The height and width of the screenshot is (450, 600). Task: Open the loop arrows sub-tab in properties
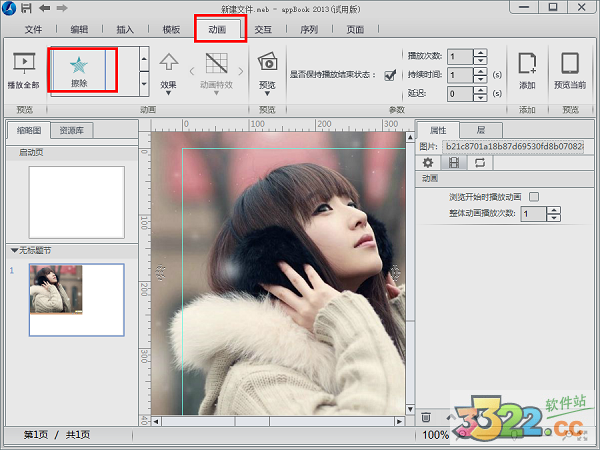point(480,163)
